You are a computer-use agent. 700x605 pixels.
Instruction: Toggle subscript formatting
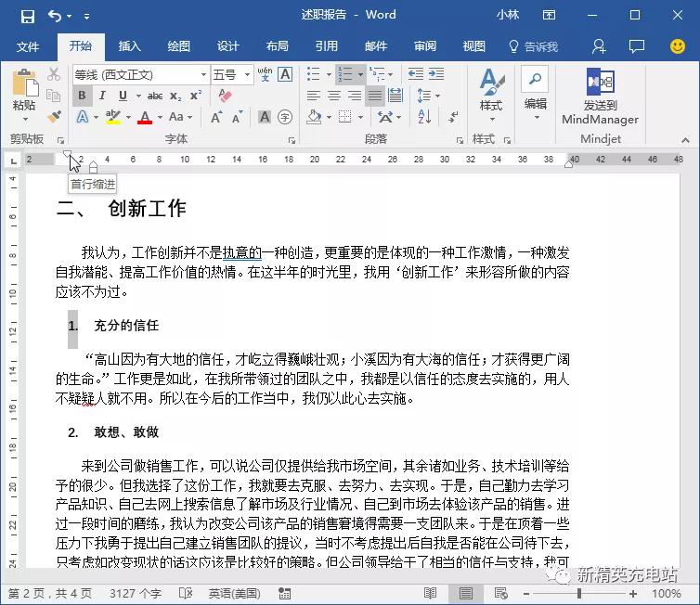point(175,96)
